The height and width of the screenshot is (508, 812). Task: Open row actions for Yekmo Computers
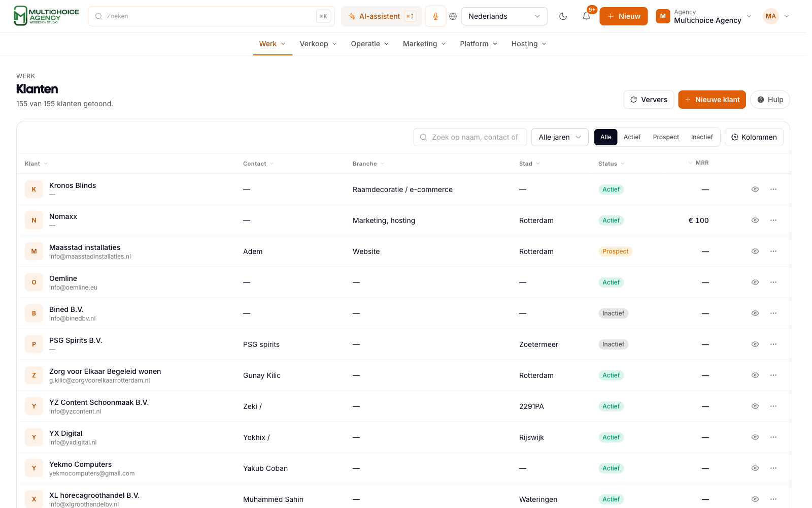click(x=773, y=468)
